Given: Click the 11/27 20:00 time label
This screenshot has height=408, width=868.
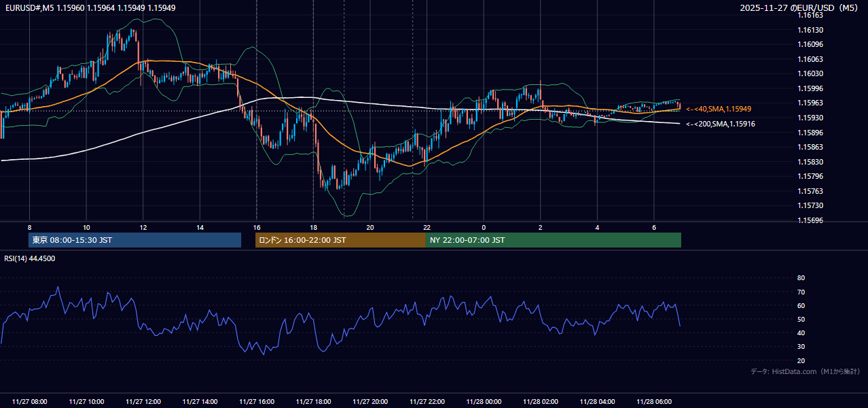Looking at the screenshot, I should pyautogui.click(x=370, y=402).
